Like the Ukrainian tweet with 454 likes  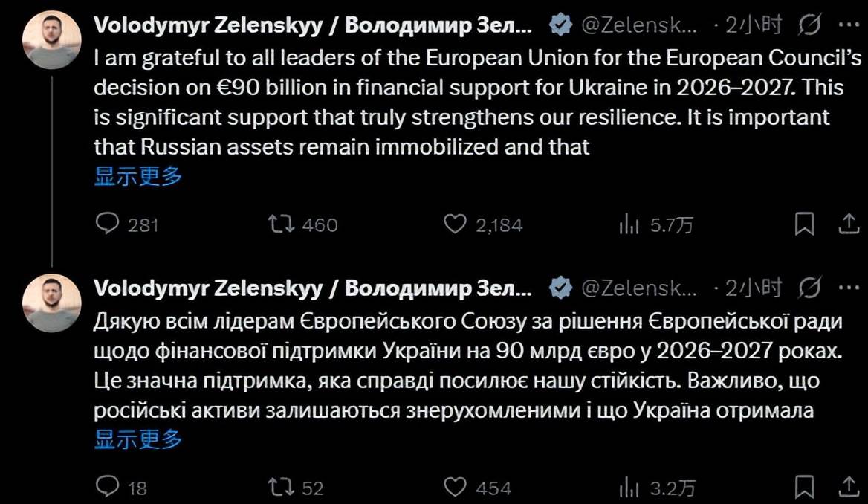click(454, 487)
